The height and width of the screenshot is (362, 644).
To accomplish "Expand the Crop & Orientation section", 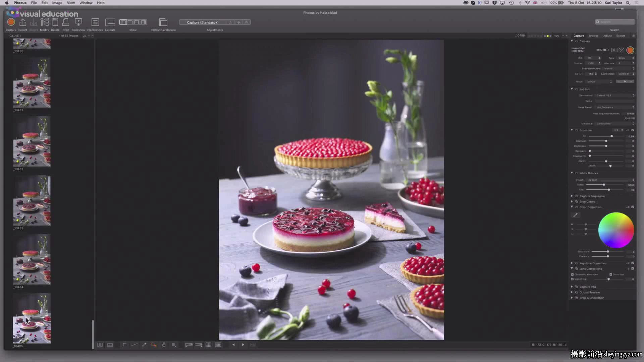I will click(x=572, y=298).
